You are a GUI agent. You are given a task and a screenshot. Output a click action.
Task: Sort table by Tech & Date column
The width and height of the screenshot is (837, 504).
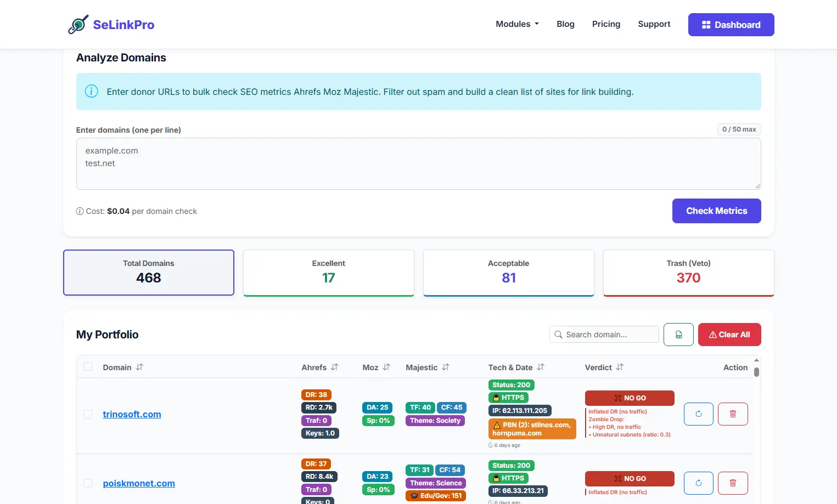[x=541, y=367]
